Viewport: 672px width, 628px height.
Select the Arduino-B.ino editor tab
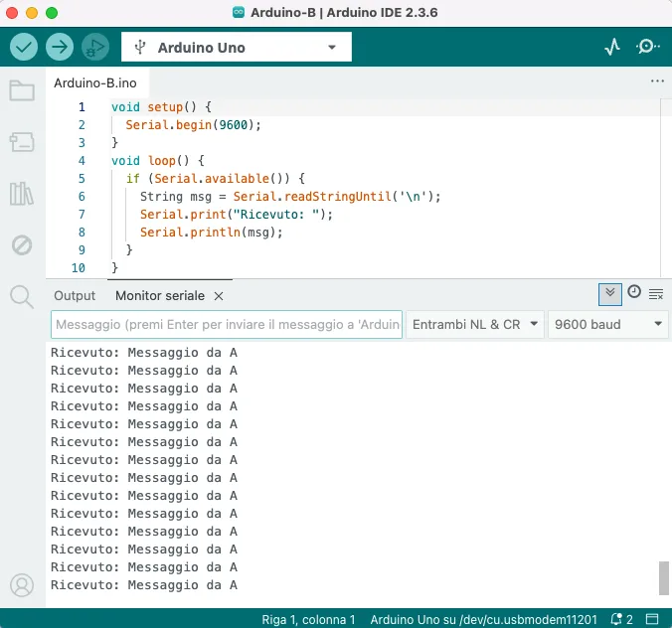(95, 82)
